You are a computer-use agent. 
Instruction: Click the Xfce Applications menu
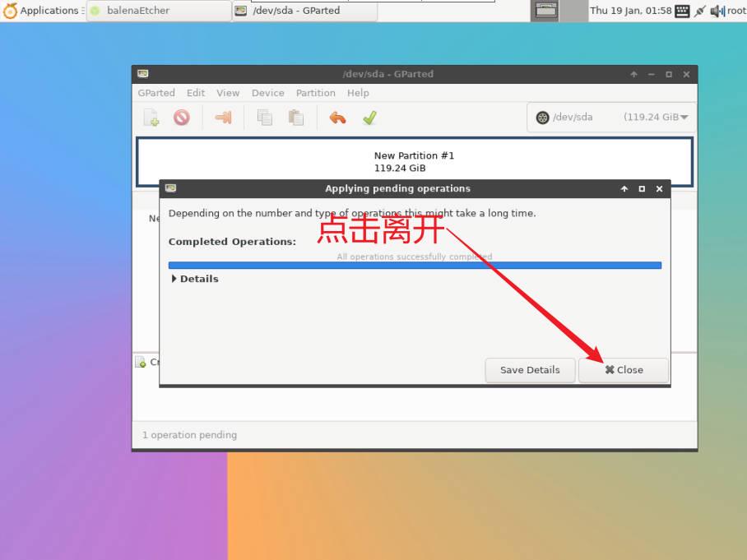[43, 11]
